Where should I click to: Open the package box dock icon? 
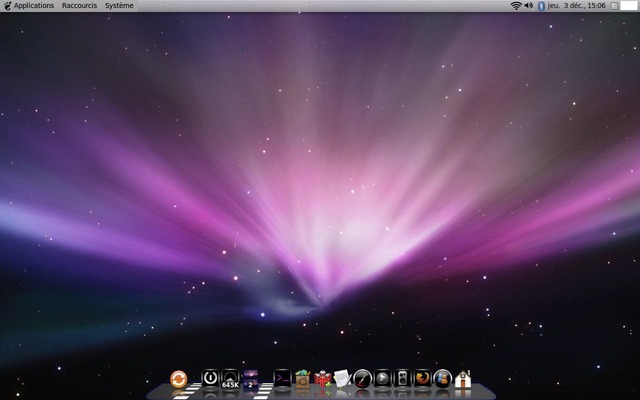(x=302, y=378)
